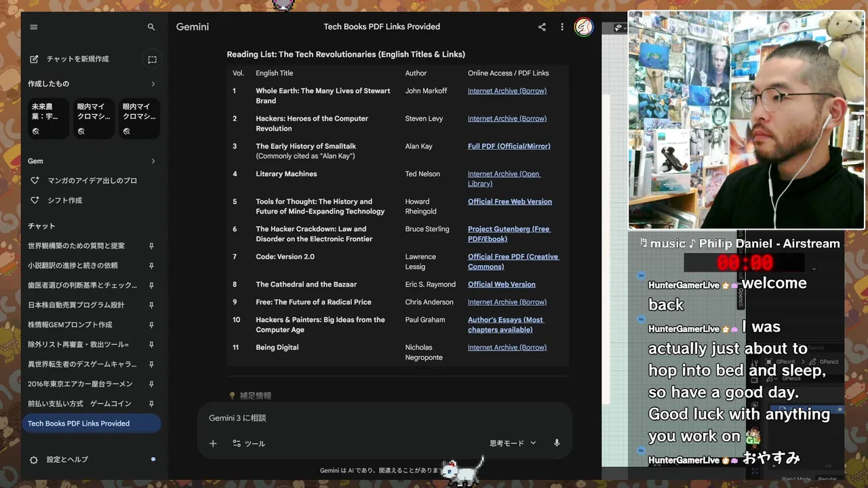This screenshot has width=868, height=488.
Task: Expand the 作成したもの section chevron
Action: 153,84
